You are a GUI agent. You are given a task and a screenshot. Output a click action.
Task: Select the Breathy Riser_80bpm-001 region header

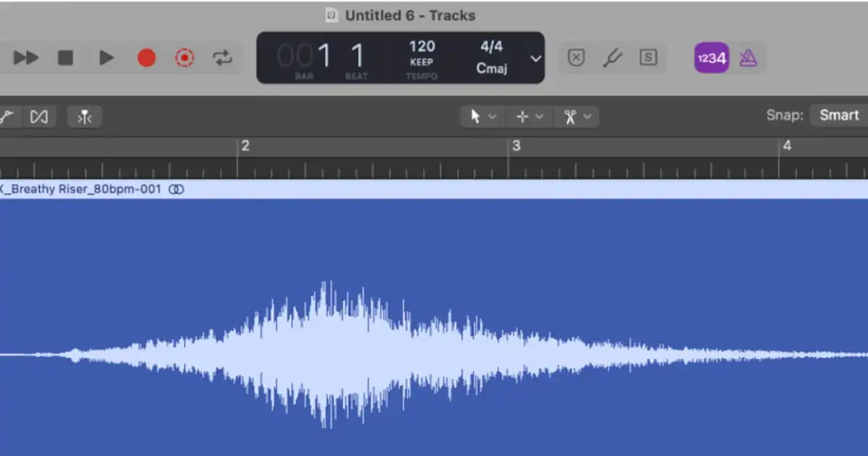pyautogui.click(x=434, y=189)
